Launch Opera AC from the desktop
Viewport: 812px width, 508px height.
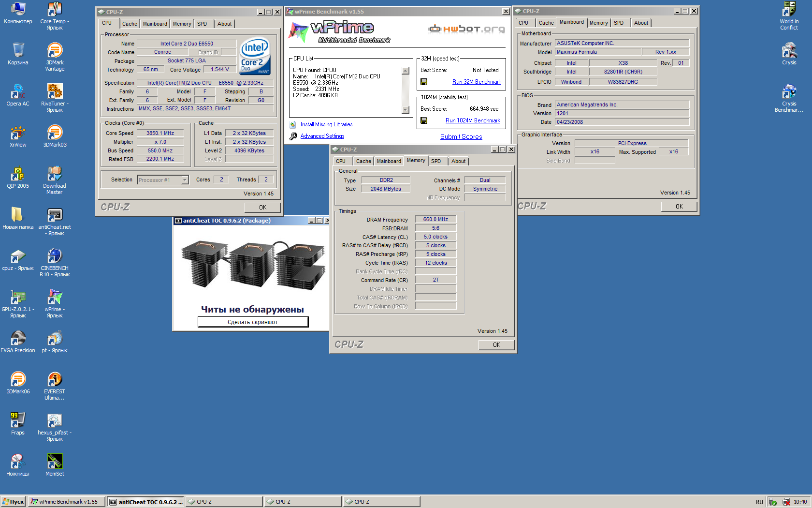pyautogui.click(x=18, y=91)
